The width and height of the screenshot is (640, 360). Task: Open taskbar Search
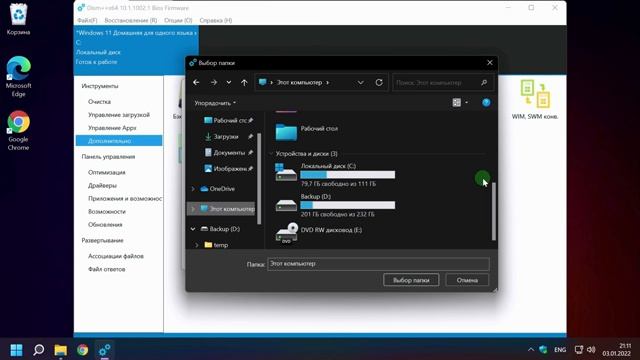coord(39,350)
